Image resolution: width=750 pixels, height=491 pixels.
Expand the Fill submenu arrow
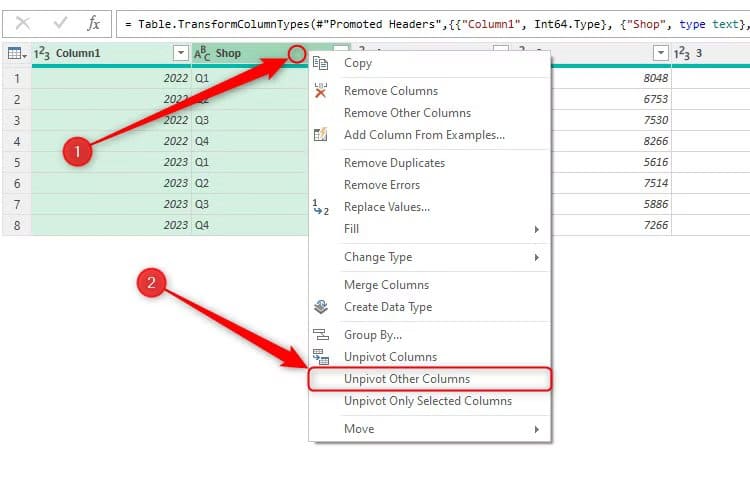[537, 229]
